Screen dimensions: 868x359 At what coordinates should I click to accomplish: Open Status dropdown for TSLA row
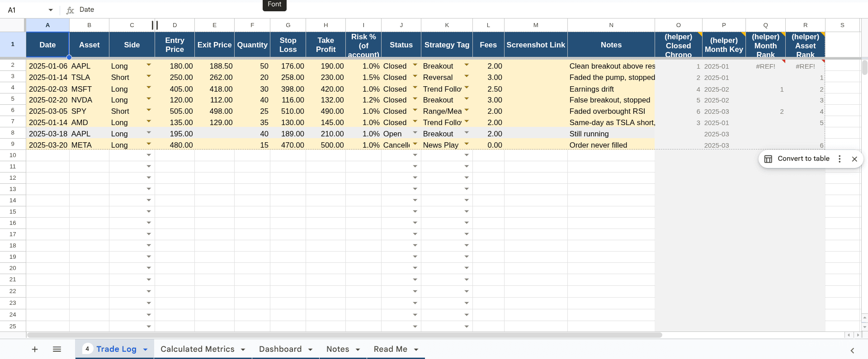(x=415, y=76)
